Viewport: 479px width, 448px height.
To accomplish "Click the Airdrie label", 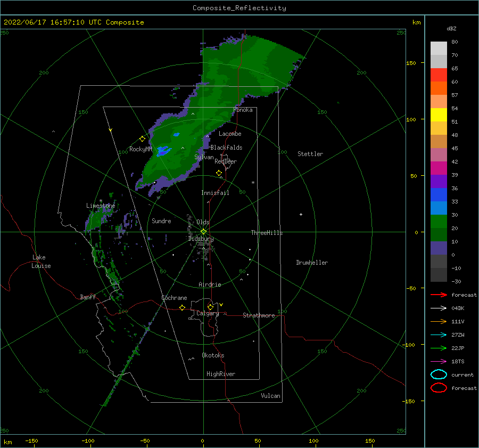I will coord(210,284).
